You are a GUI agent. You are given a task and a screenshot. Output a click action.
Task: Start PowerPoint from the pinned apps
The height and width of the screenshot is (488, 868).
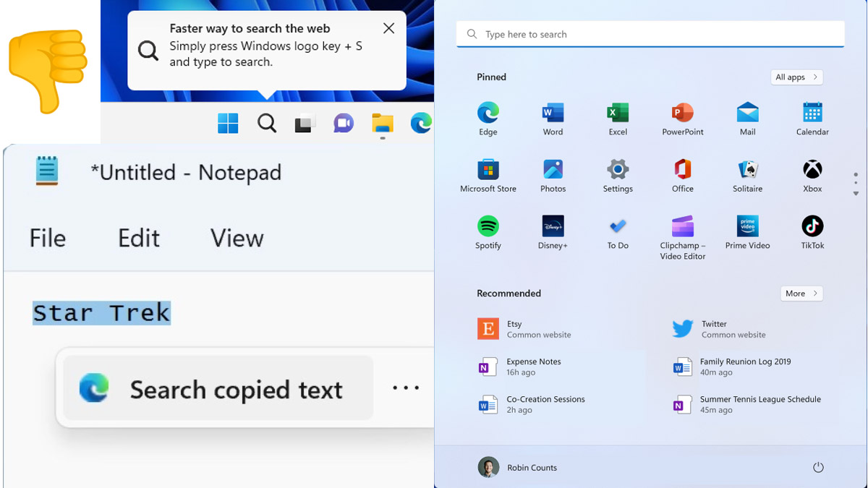click(x=683, y=119)
